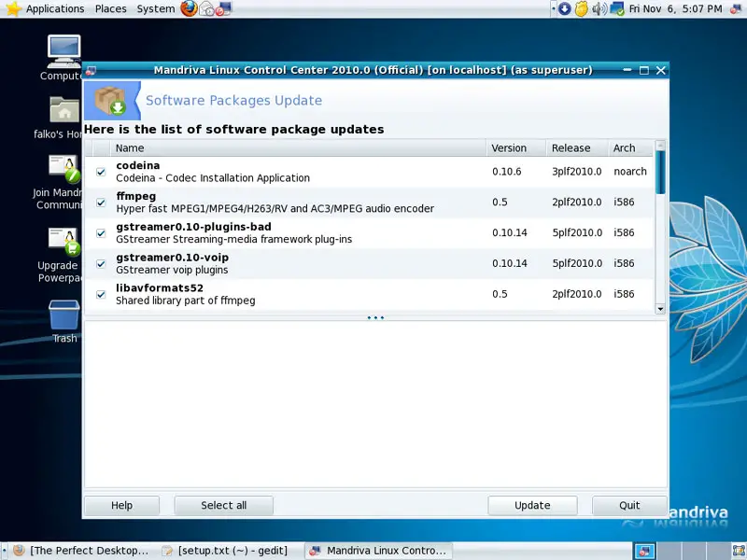Sort packages by the Name column header
Viewport: 747px width, 560px height.
point(298,148)
